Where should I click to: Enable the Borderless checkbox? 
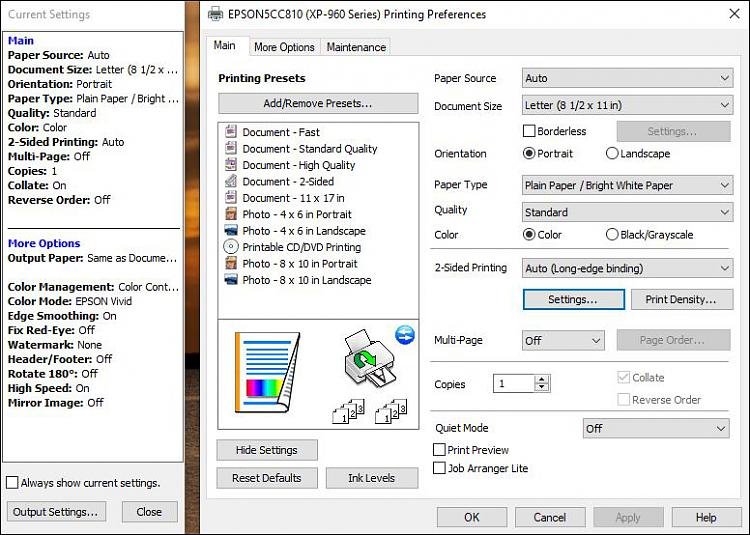[529, 131]
